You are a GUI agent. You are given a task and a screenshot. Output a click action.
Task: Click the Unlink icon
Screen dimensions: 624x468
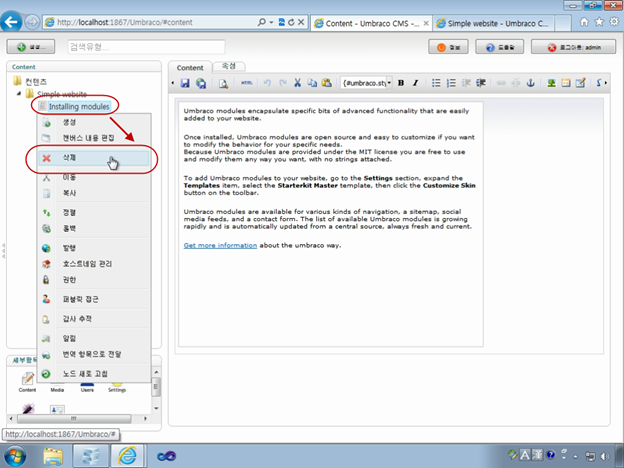tap(516, 83)
